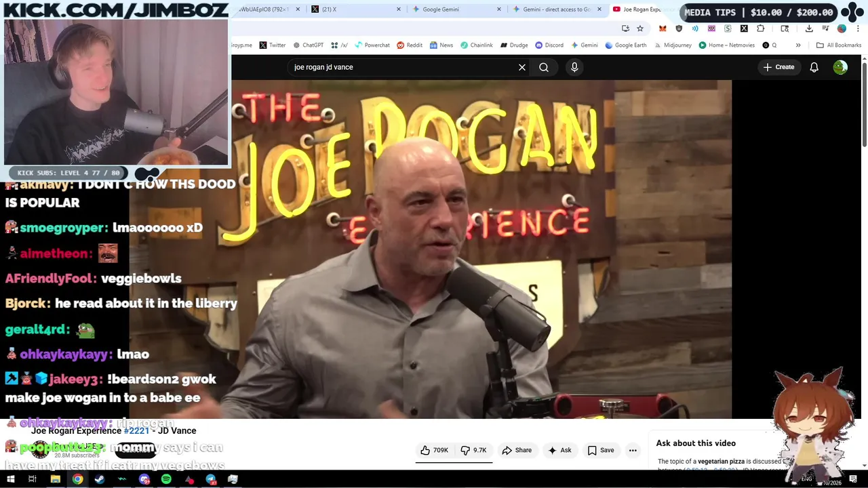Open Windows notification center icon

[853, 480]
